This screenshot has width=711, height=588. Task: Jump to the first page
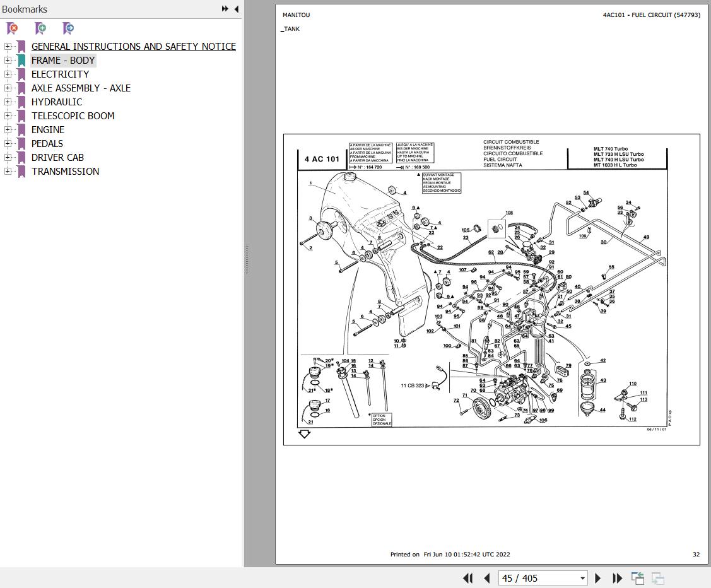click(467, 578)
